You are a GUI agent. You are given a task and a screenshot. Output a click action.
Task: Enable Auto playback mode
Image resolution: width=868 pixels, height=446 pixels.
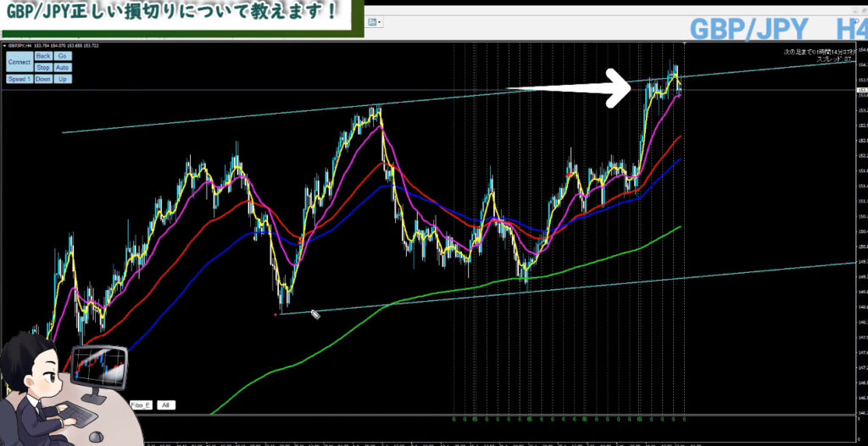[x=63, y=68]
